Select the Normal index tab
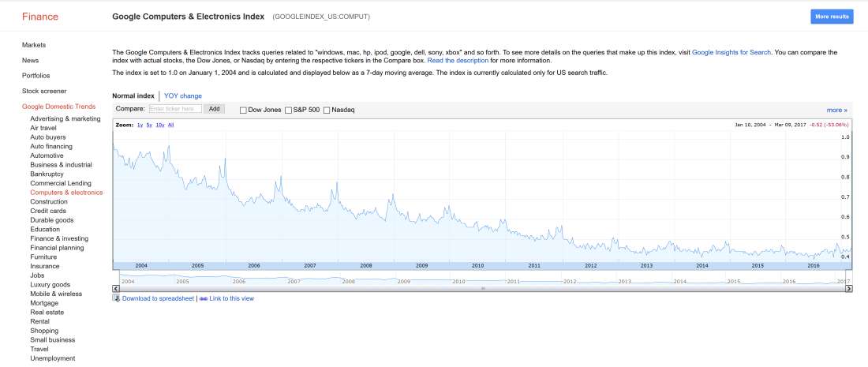The image size is (868, 367). point(133,95)
